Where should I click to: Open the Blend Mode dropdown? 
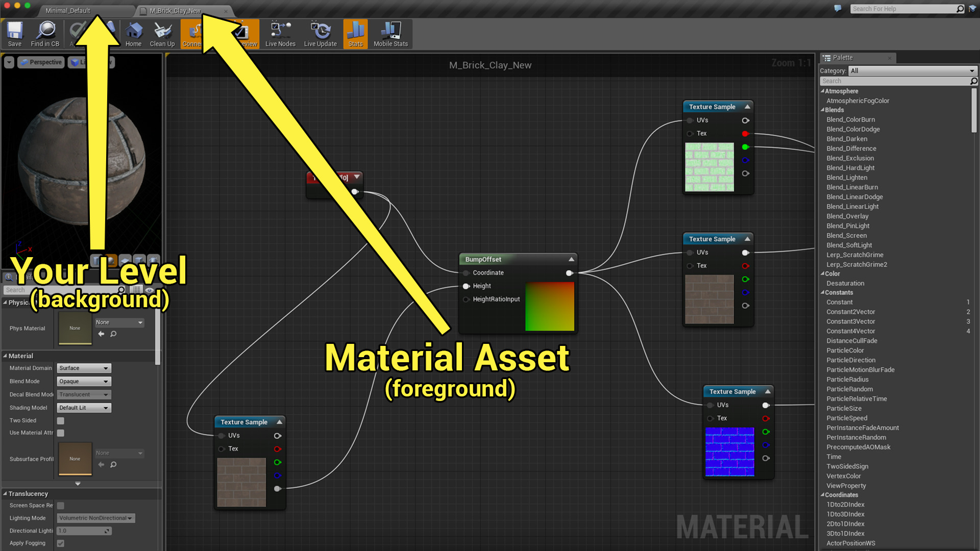coord(84,382)
